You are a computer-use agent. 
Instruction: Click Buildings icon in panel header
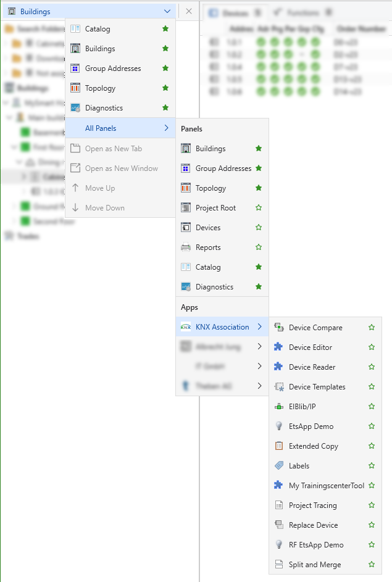pyautogui.click(x=12, y=12)
